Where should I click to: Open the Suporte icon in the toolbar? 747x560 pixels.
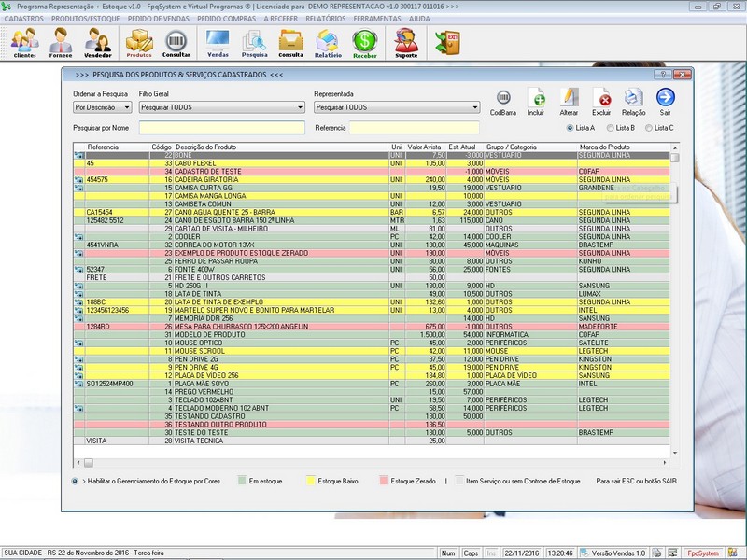[x=406, y=42]
